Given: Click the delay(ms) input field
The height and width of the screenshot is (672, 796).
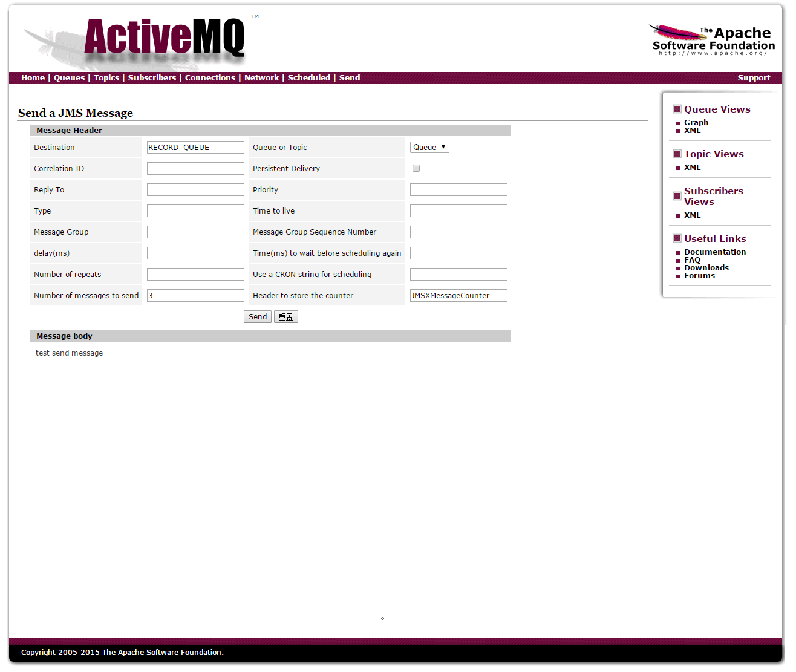Looking at the screenshot, I should (x=195, y=253).
